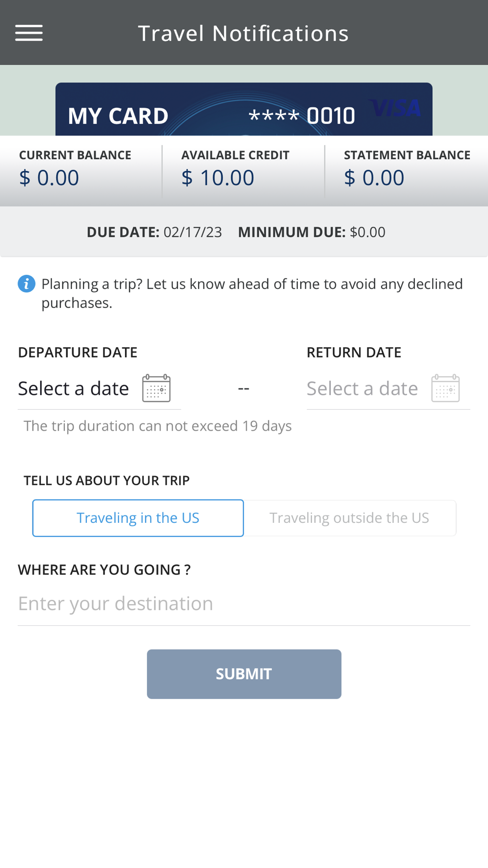This screenshot has width=488, height=868.
Task: Open the return date calendar icon
Action: point(445,388)
